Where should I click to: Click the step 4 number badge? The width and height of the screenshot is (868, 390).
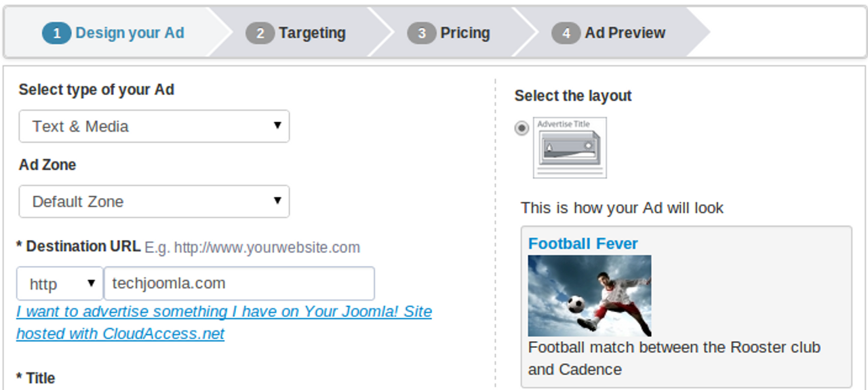(566, 33)
